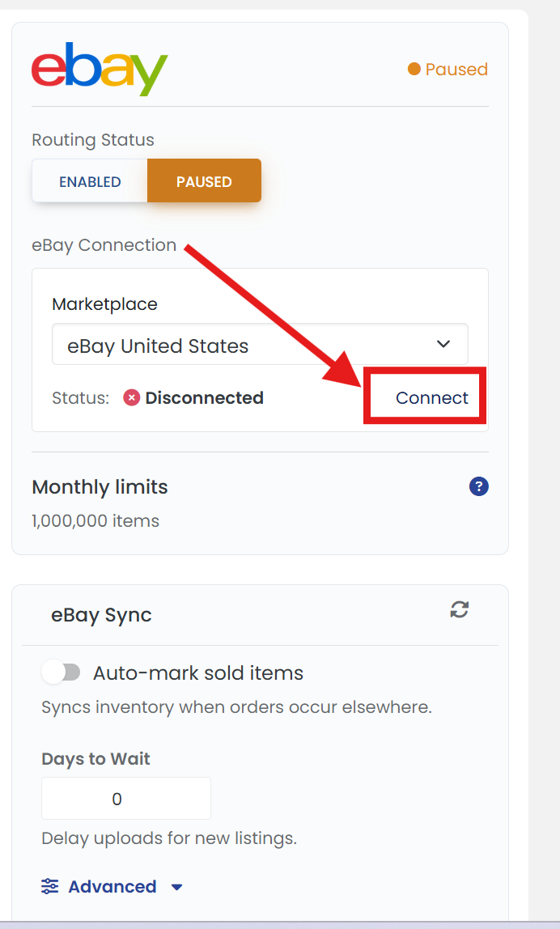Click the red Disconnected status icon

point(132,397)
